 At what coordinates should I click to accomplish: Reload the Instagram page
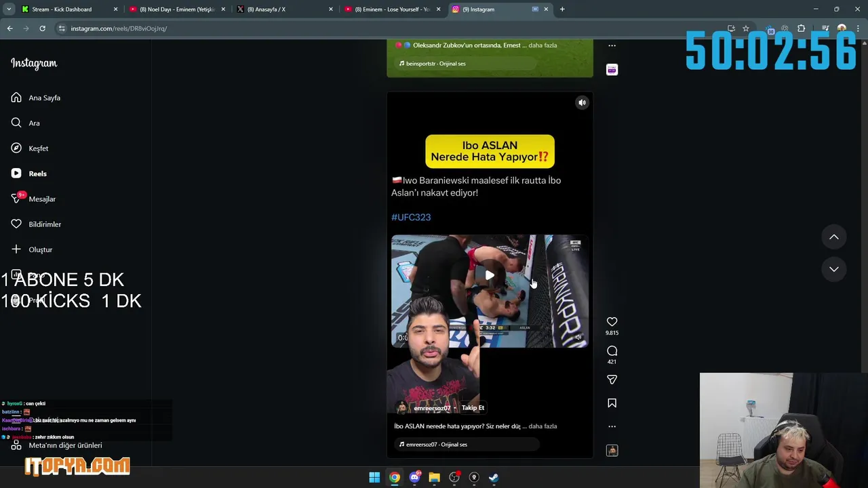tap(42, 28)
